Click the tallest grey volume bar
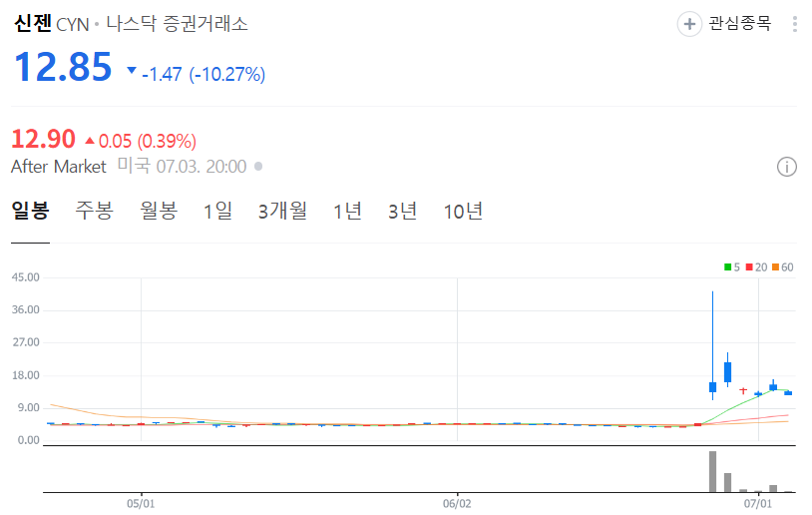This screenshot has height=515, width=812. [x=712, y=471]
